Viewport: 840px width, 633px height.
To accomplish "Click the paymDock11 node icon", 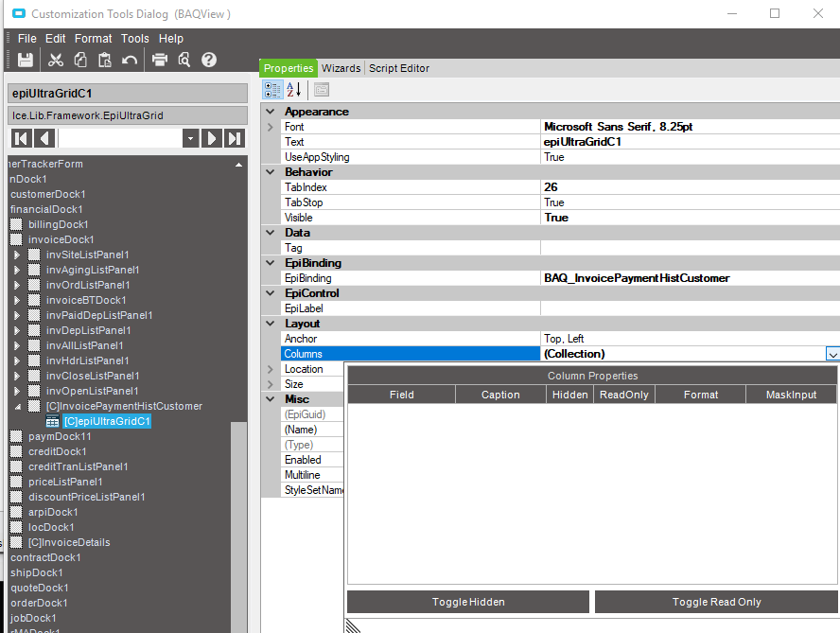I will click(17, 436).
